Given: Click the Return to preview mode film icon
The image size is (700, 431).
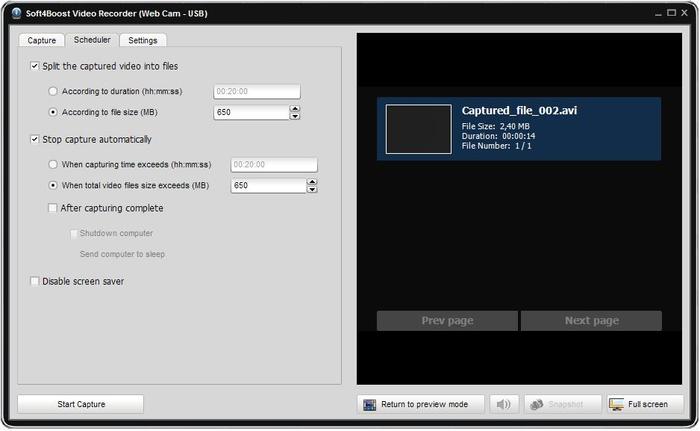Looking at the screenshot, I should pyautogui.click(x=370, y=404).
